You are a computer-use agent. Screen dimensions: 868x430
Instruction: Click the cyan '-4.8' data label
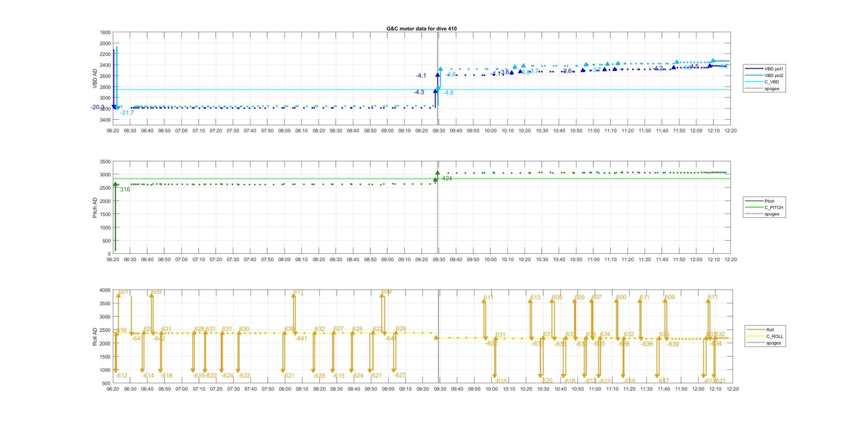point(448,93)
